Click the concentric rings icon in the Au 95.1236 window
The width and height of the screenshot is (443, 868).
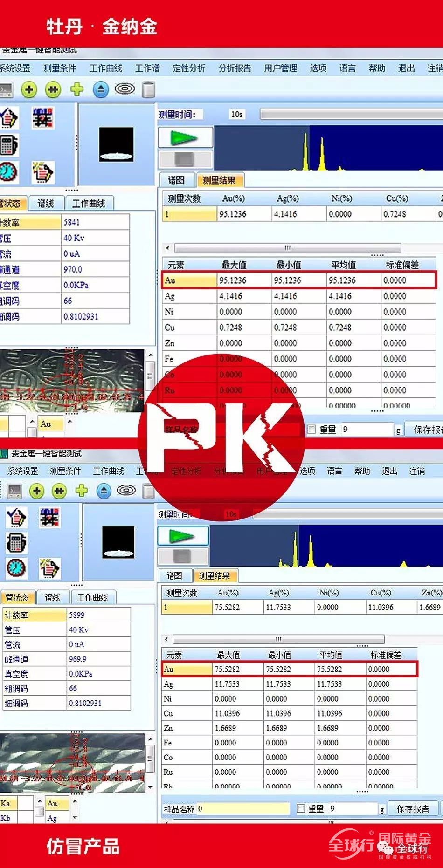pos(125,88)
